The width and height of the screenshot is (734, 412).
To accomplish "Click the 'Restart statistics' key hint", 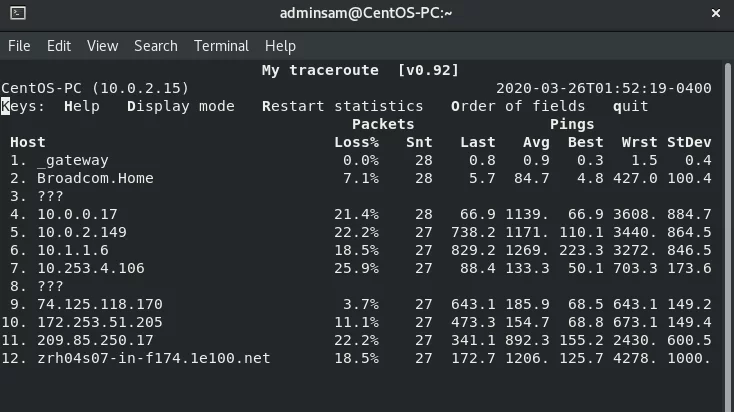I will click(x=343, y=106).
